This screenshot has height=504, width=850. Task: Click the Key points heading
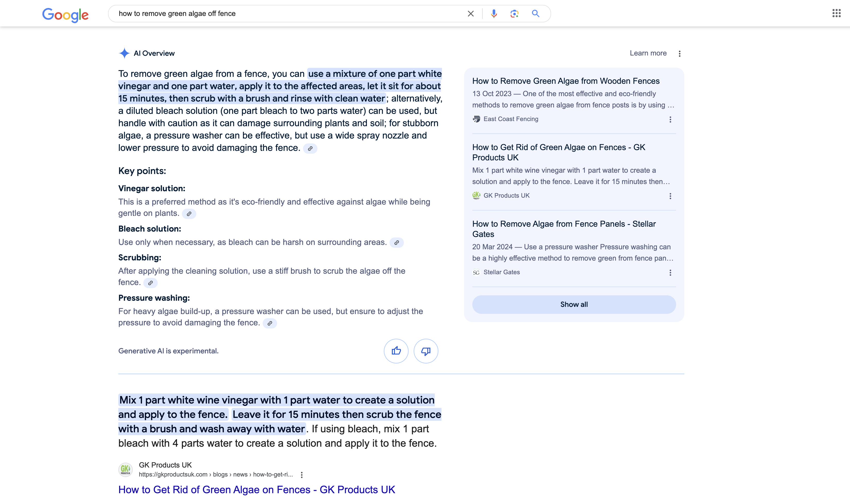(x=142, y=171)
